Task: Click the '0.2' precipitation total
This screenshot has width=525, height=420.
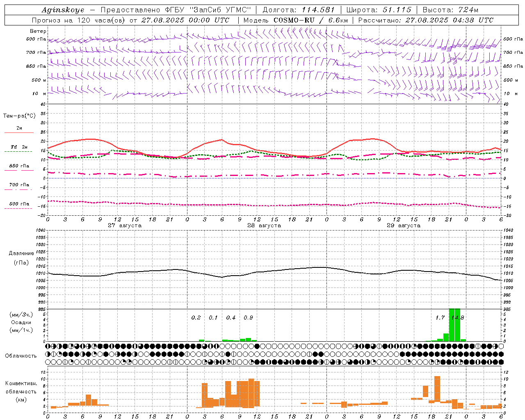Action: 196,318
